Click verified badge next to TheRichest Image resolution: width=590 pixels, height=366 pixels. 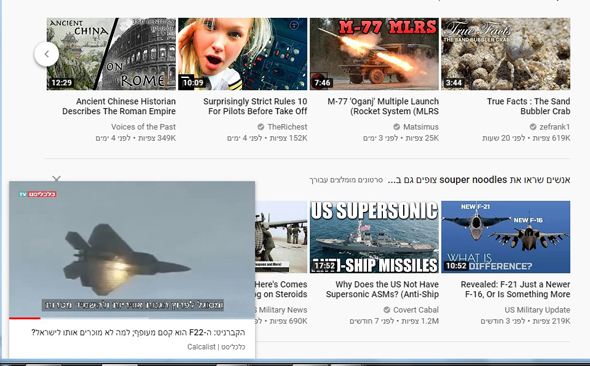click(261, 127)
